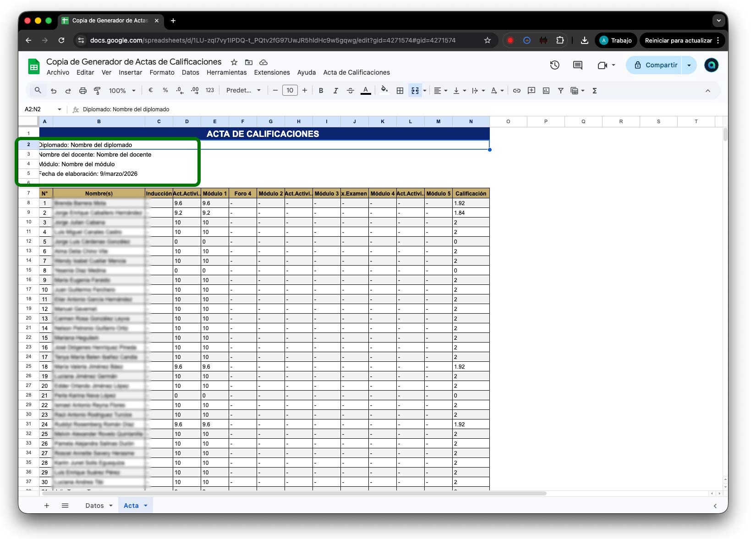Open the font family dropdown

243,91
